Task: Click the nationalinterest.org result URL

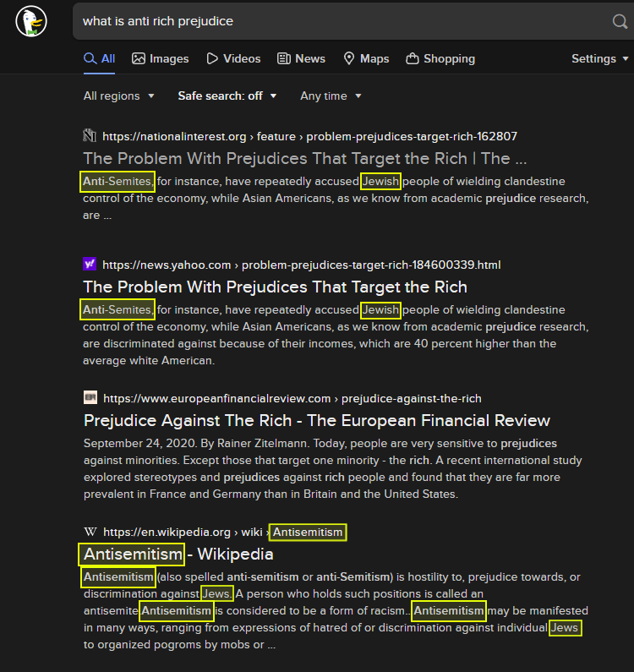Action: [x=310, y=136]
